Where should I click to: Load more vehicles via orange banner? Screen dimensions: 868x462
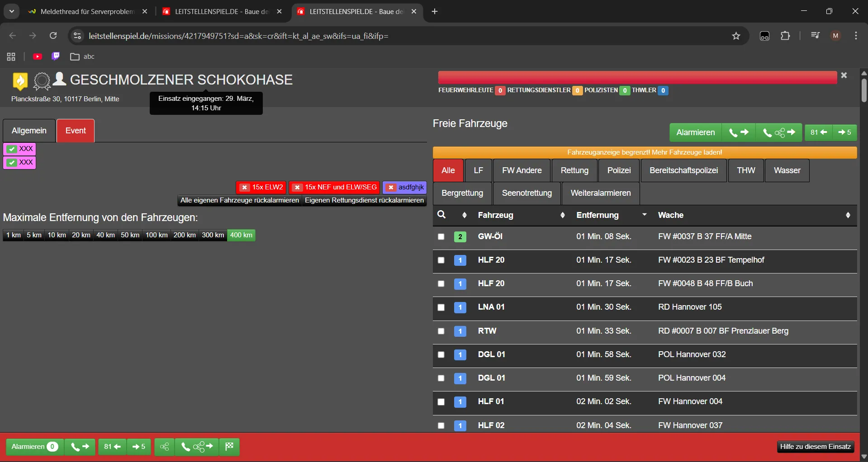click(x=645, y=152)
